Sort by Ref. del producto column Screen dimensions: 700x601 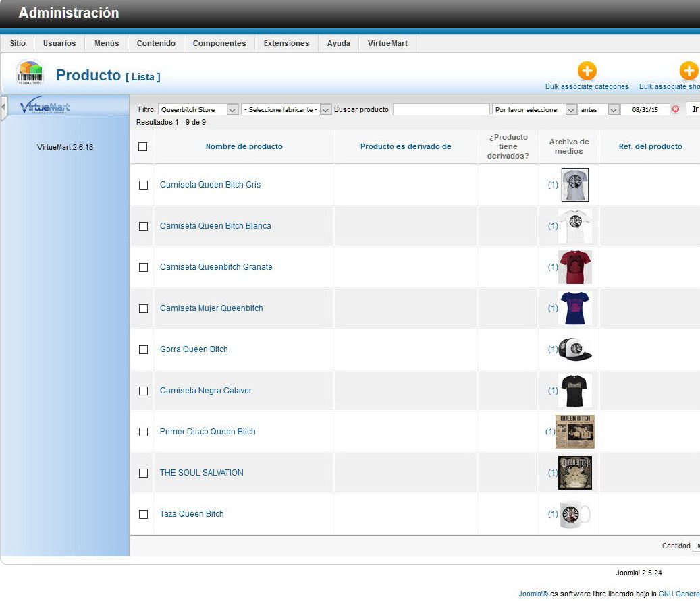pos(650,146)
